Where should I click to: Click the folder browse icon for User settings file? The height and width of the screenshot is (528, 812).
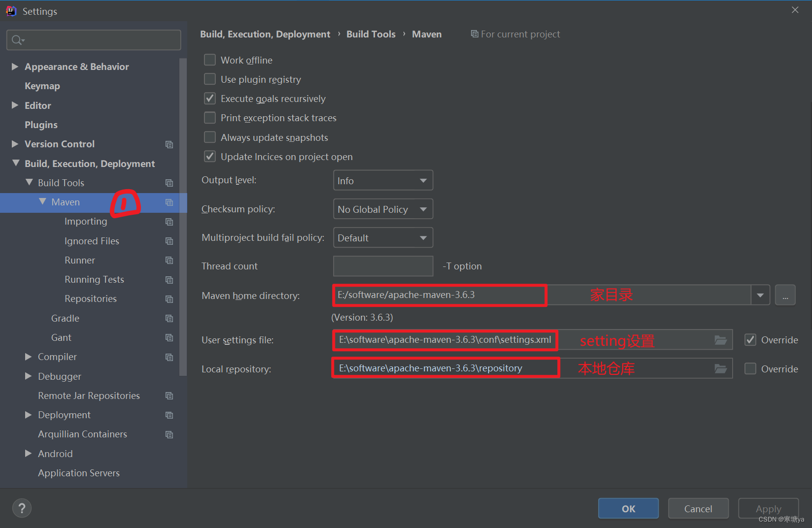tap(721, 340)
